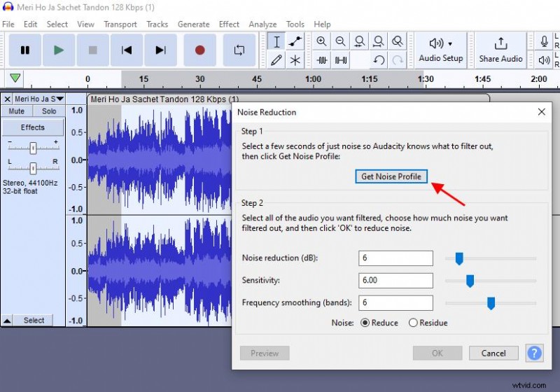Click the Frequency smoothing slider handle
Screen dimensions: 560x392
(491, 304)
